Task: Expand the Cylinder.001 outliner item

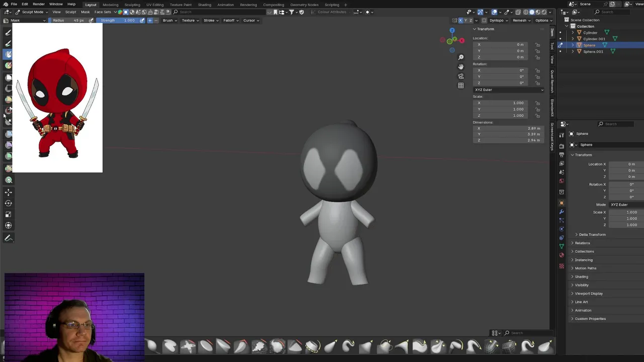Action: (x=573, y=39)
